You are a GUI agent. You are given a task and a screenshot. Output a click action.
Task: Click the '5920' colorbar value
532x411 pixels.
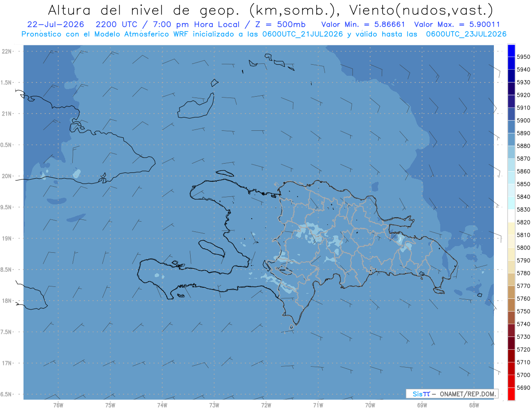(523, 95)
